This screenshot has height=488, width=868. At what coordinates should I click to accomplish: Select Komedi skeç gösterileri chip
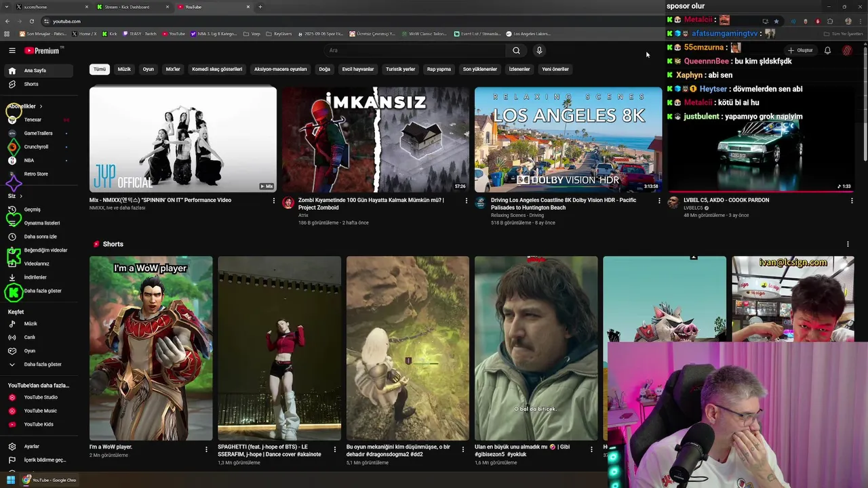click(217, 69)
